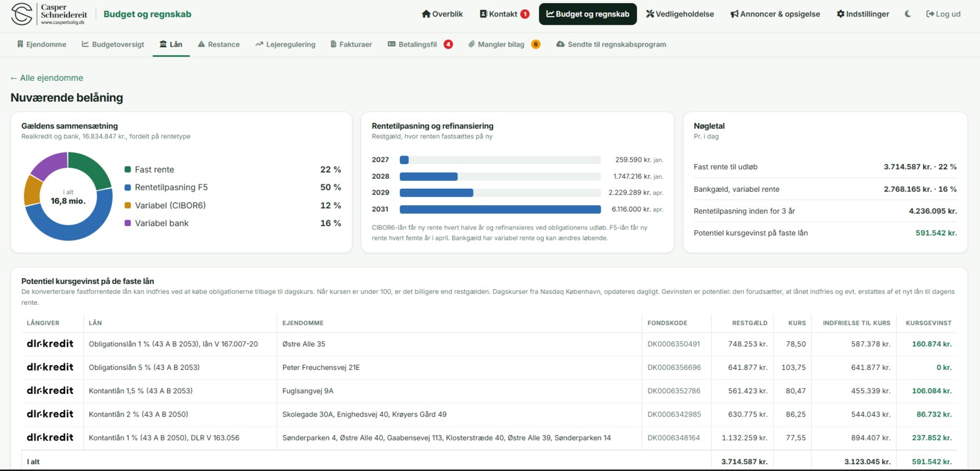Viewport: 980px width, 471px height.
Task: Click the dlr kredit logo for Obligationslån 5 %
Action: click(x=50, y=367)
